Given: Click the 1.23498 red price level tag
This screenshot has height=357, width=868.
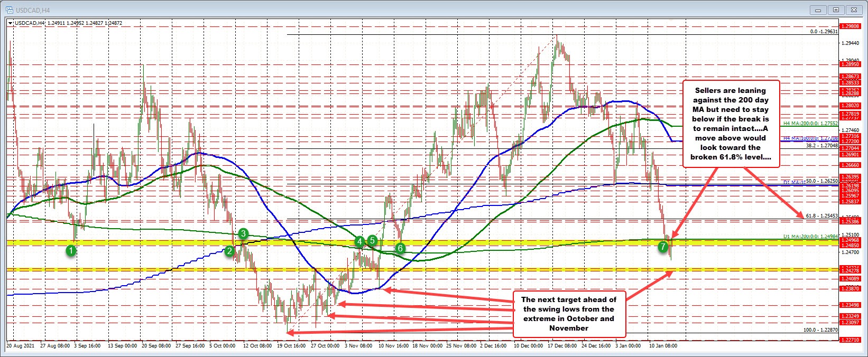Looking at the screenshot, I should [851, 305].
